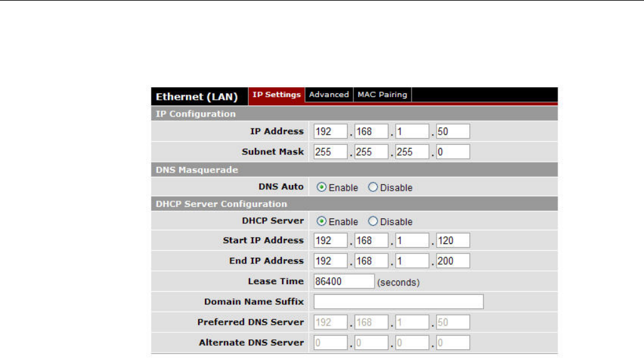The width and height of the screenshot is (644, 360).
Task: Click the Domain Name Suffix field
Action: (x=398, y=302)
